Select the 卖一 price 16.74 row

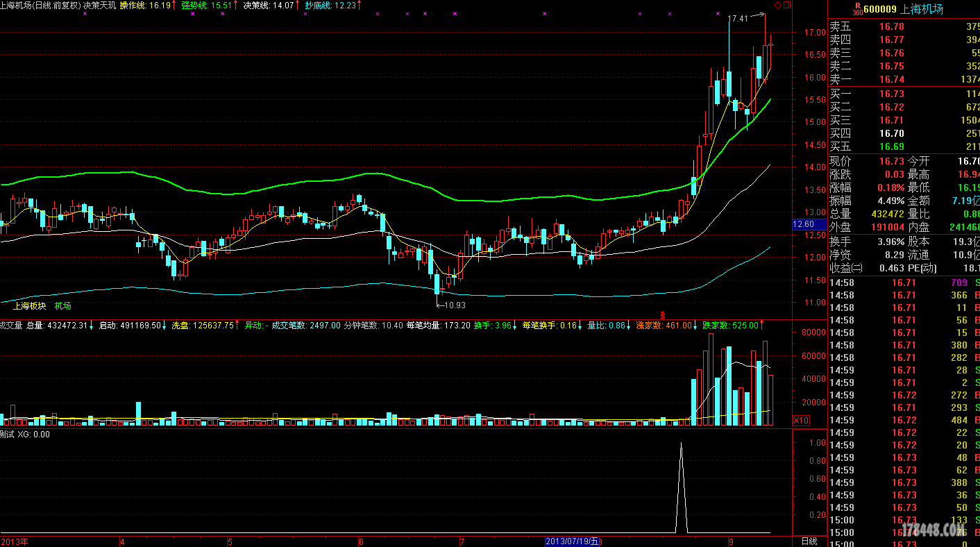[x=892, y=80]
